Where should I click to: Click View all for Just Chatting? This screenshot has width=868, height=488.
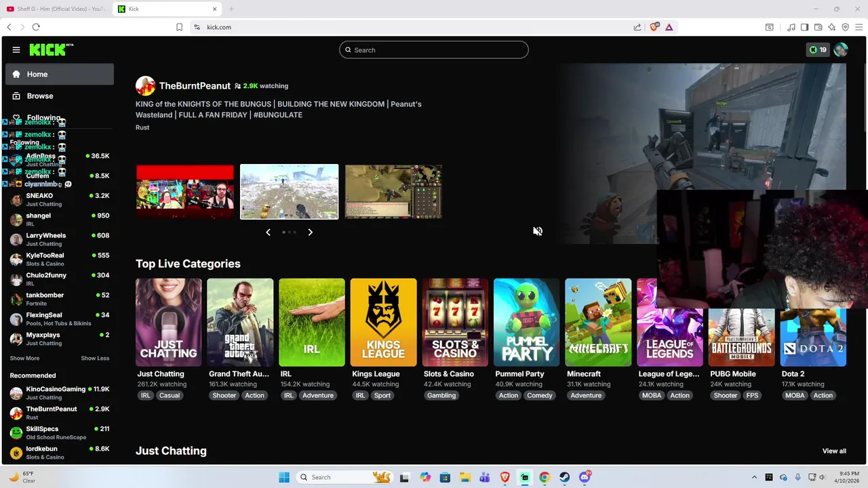(x=834, y=451)
